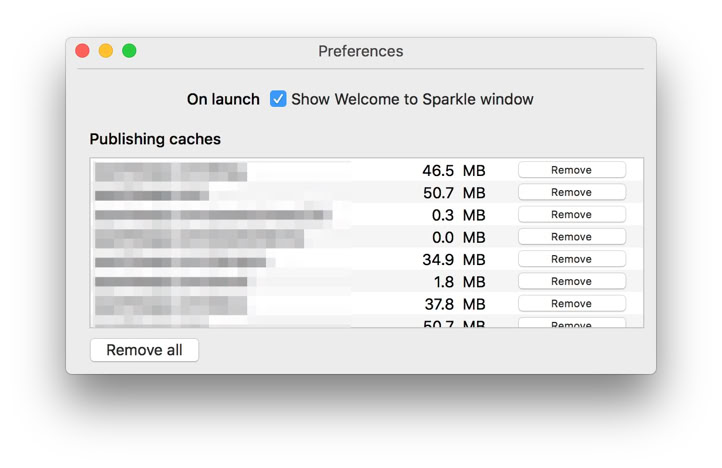Select the 34.9 MB cache row
The image size is (722, 468).
pos(367,259)
